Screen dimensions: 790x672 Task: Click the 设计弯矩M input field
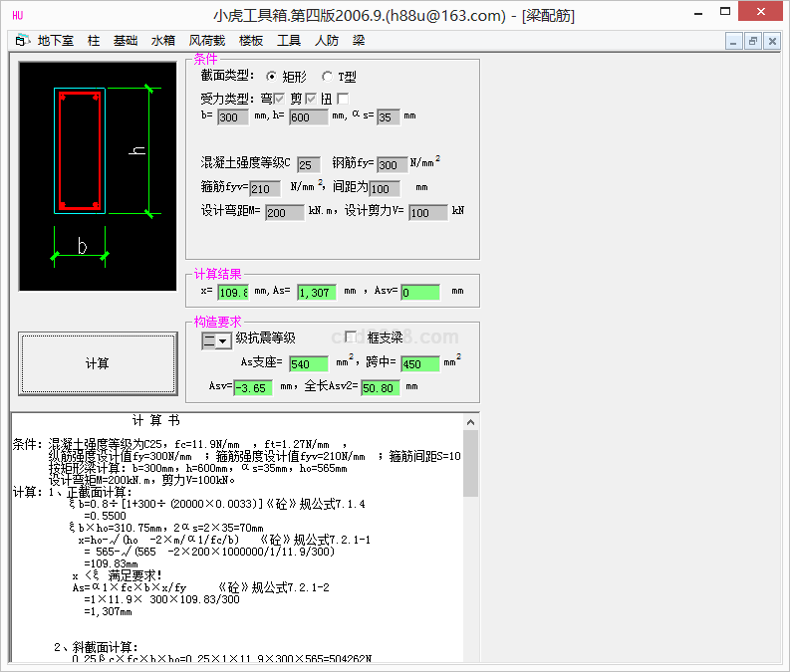(284, 213)
